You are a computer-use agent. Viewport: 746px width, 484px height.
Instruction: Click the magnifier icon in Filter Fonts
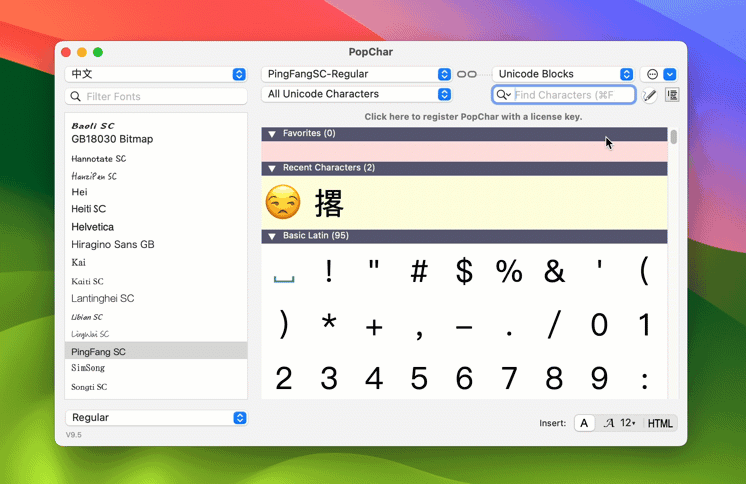tap(75, 97)
